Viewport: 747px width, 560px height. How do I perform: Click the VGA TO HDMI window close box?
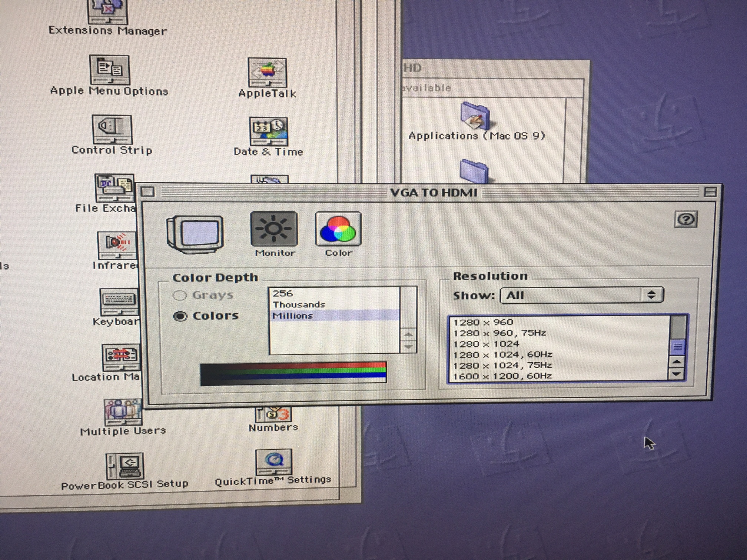pos(148,191)
